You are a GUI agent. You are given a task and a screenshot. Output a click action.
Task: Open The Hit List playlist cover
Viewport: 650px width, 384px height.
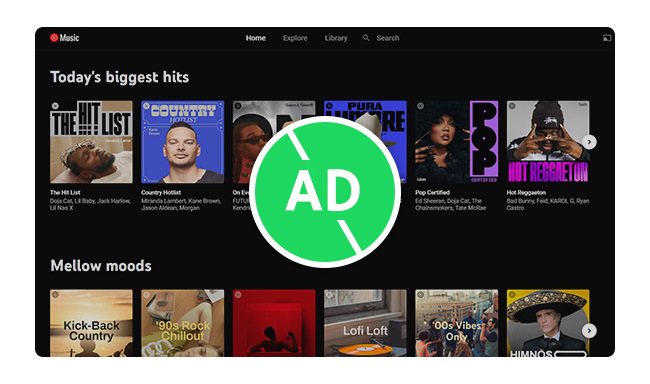(x=91, y=142)
